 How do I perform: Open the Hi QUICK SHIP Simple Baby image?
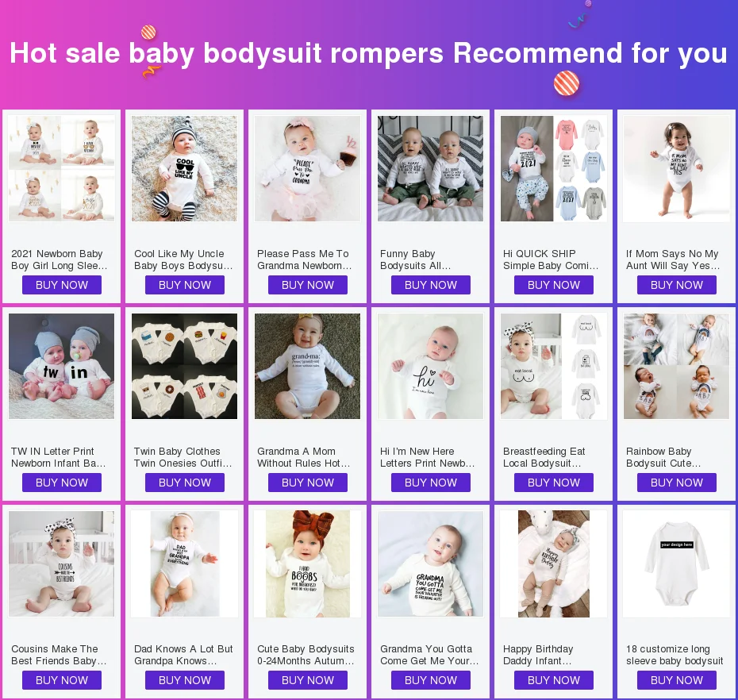pyautogui.click(x=554, y=168)
